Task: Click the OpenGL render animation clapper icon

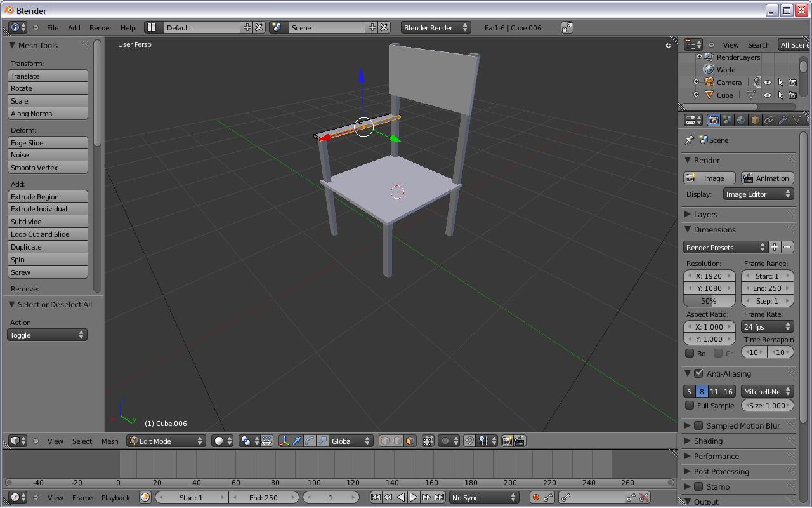Action: pos(520,441)
